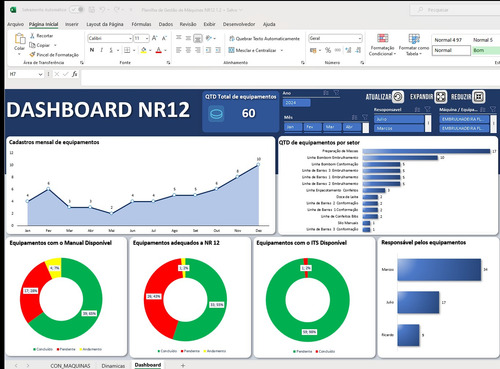The image size is (500, 369).
Task: Toggle Salvamento Automático switch
Action: 77,10
